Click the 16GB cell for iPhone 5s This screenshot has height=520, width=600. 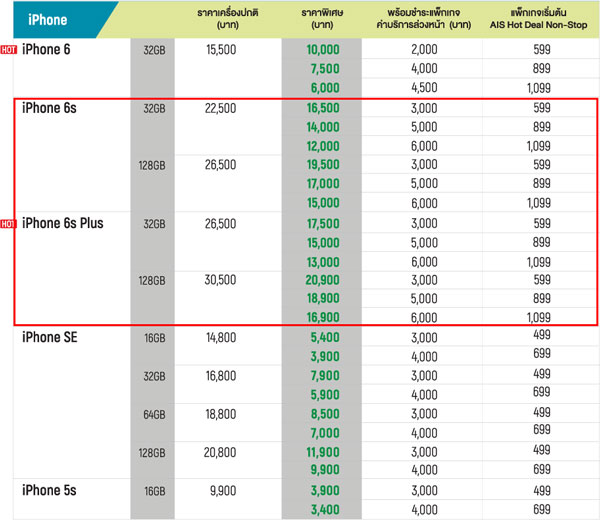click(152, 491)
